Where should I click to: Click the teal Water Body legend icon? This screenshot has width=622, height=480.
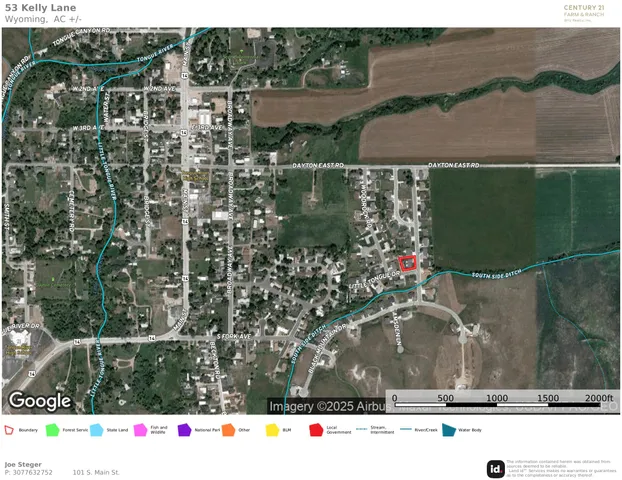(449, 430)
